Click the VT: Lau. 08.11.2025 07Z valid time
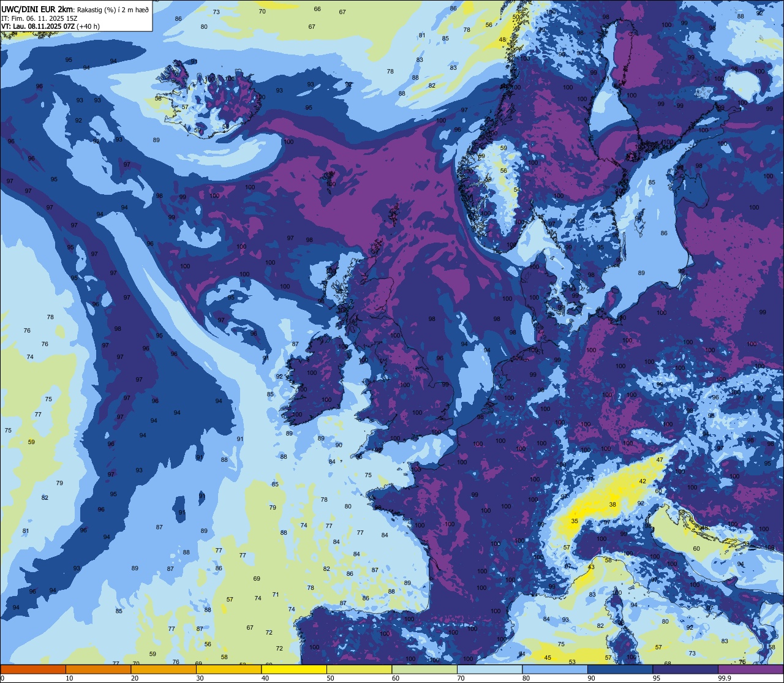Screen dimensions: 784x683 point(37,26)
